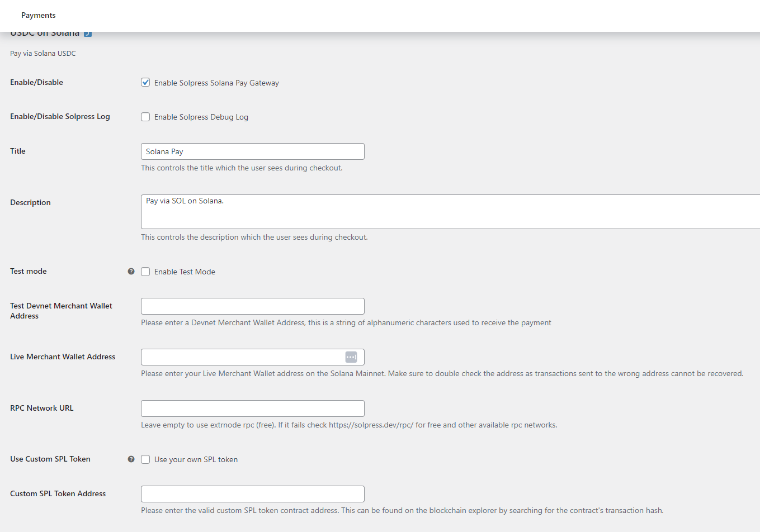Enable Solpress Debug Log
This screenshot has width=760, height=532.
tap(145, 117)
